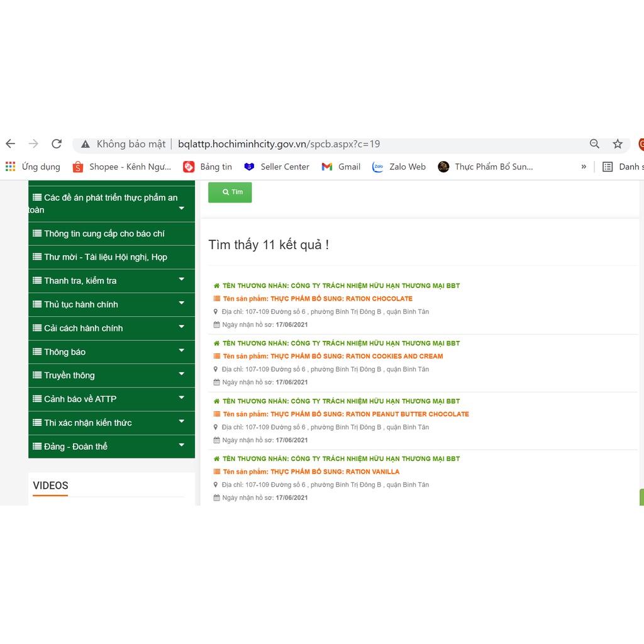Click the green Tìm search button
This screenshot has height=644, width=644.
pos(230,192)
